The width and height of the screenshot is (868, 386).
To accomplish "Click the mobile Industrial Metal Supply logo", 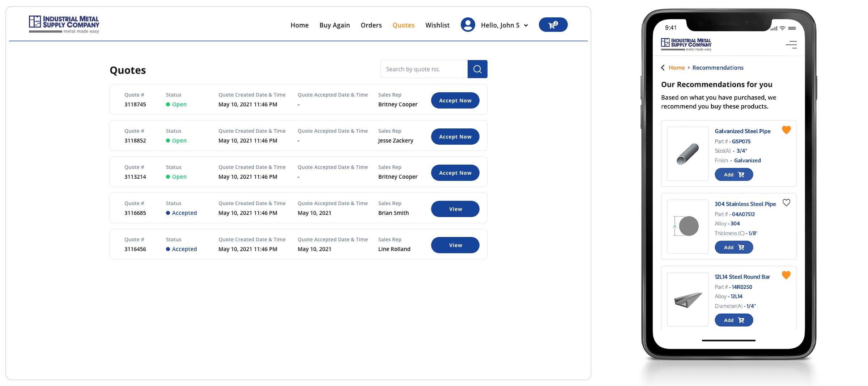I will [686, 44].
